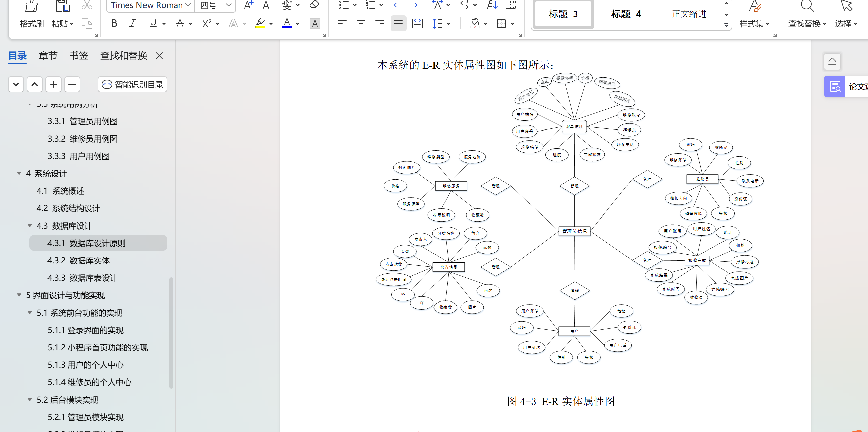The image size is (868, 432).
Task: Apply the 标题 4 style
Action: [x=626, y=14]
